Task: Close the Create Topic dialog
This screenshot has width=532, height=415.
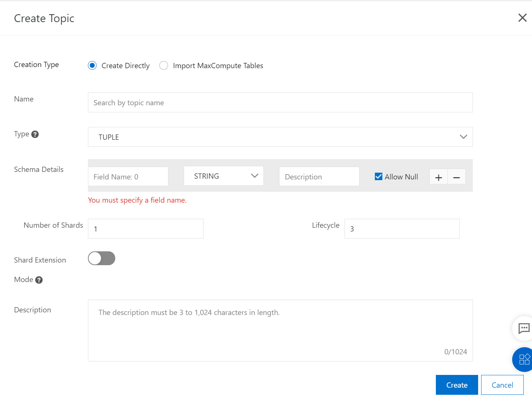Action: 522,18
